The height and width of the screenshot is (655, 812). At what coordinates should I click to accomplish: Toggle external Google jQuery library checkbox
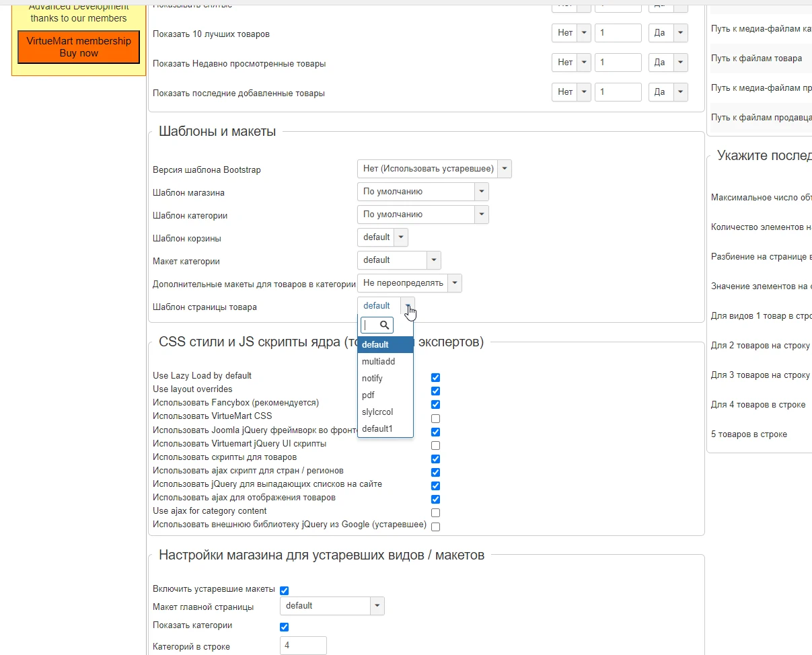pos(435,527)
